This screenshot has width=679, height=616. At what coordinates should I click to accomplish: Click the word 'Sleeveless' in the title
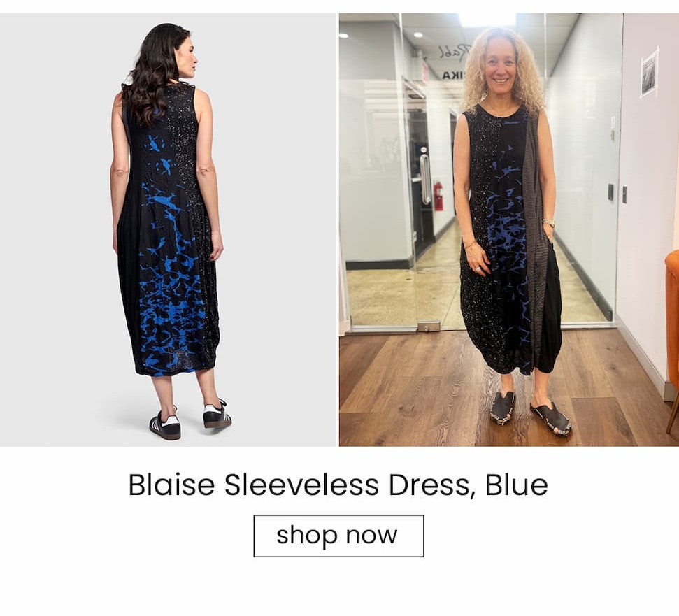pyautogui.click(x=301, y=485)
